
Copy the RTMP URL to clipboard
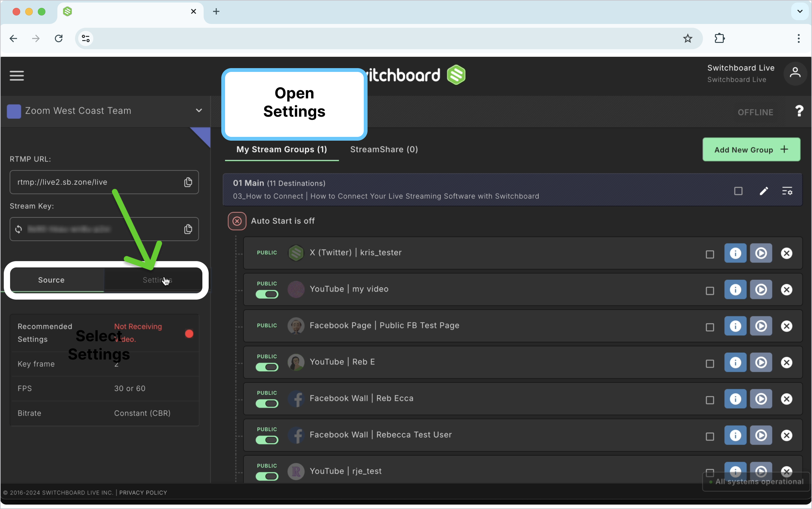[x=188, y=182]
